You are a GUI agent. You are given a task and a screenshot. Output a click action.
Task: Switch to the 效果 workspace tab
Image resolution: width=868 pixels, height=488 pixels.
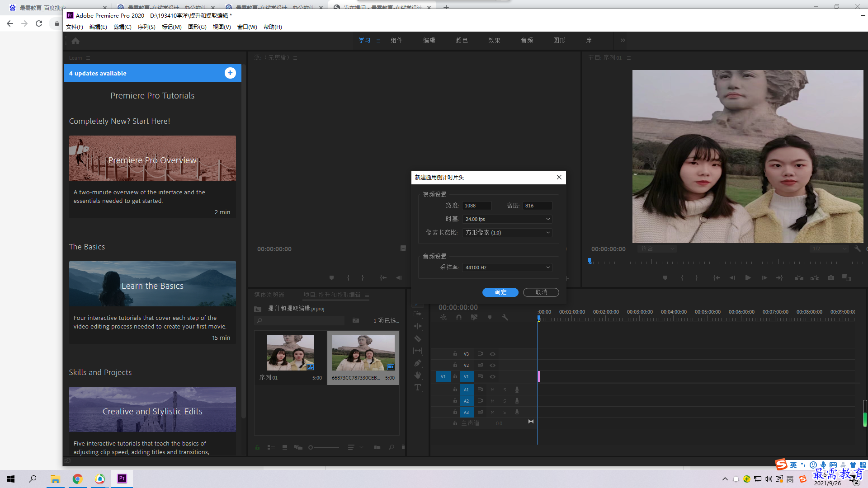pos(494,40)
